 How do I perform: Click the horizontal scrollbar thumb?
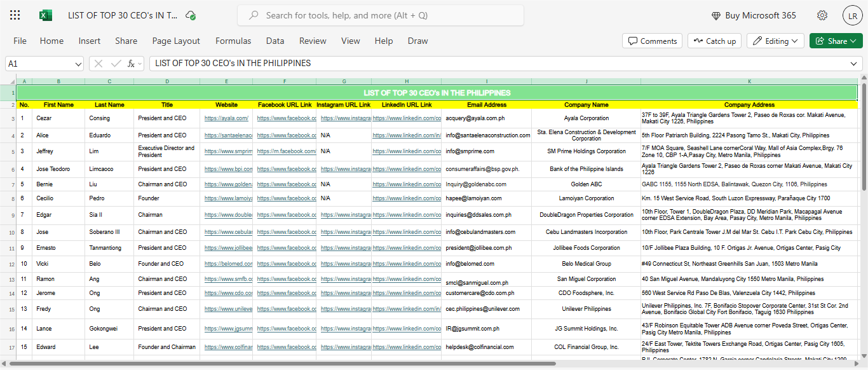[x=282, y=364]
